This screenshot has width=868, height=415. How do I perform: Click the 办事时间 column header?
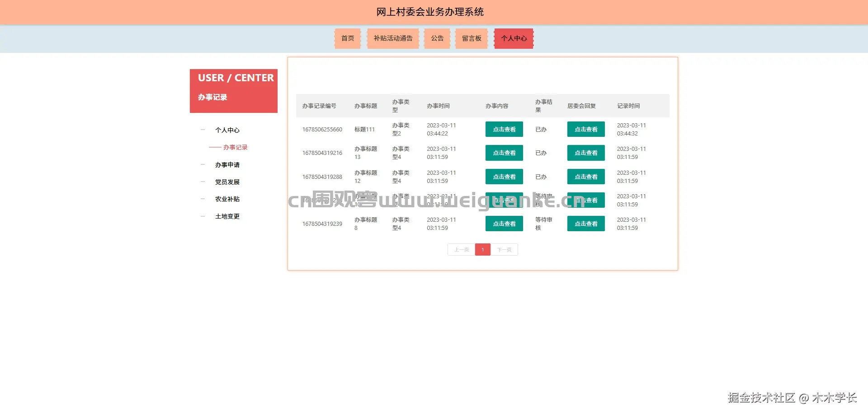pyautogui.click(x=438, y=106)
